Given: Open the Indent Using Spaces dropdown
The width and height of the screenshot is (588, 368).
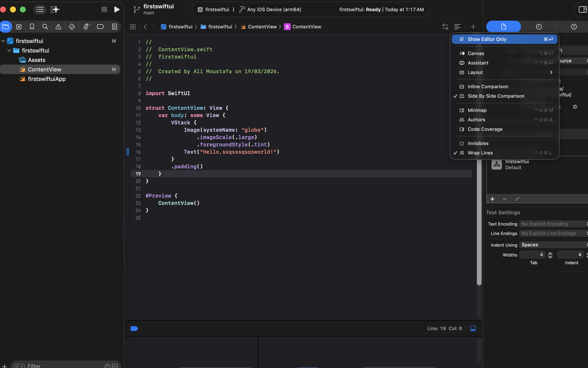Looking at the screenshot, I should (x=553, y=245).
